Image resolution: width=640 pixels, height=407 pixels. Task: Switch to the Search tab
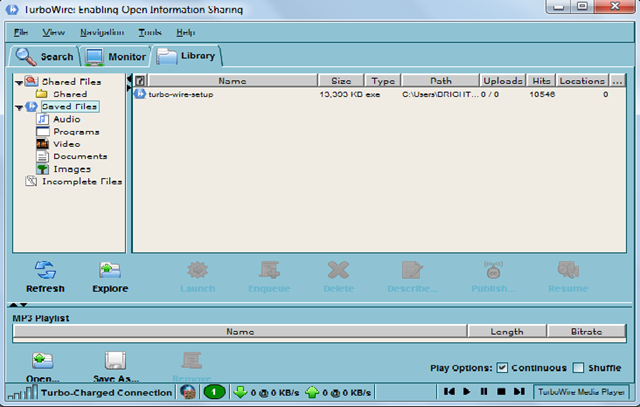click(x=44, y=57)
